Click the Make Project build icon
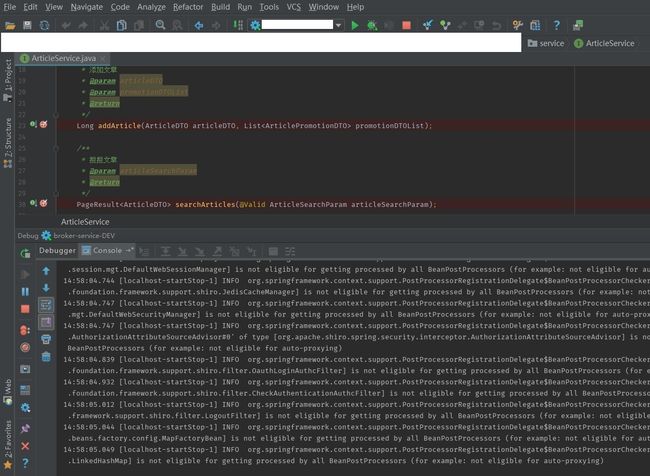Viewport: 650px width, 476px height. click(238, 25)
